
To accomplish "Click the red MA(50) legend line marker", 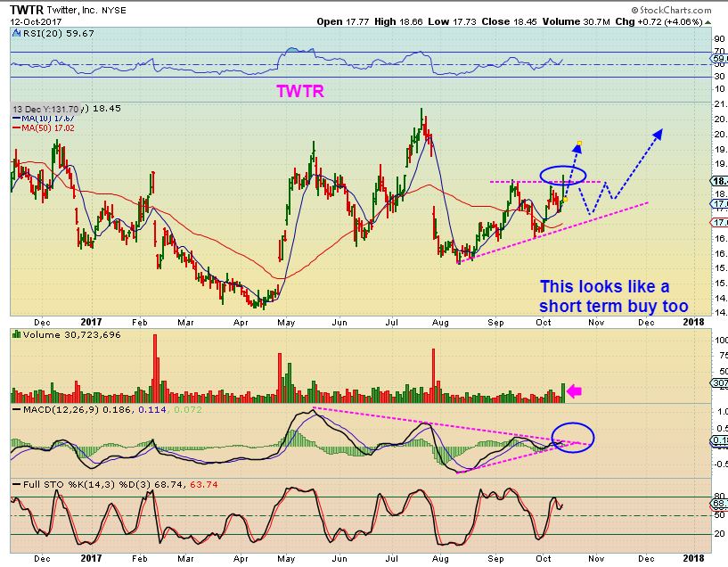I will (16, 128).
